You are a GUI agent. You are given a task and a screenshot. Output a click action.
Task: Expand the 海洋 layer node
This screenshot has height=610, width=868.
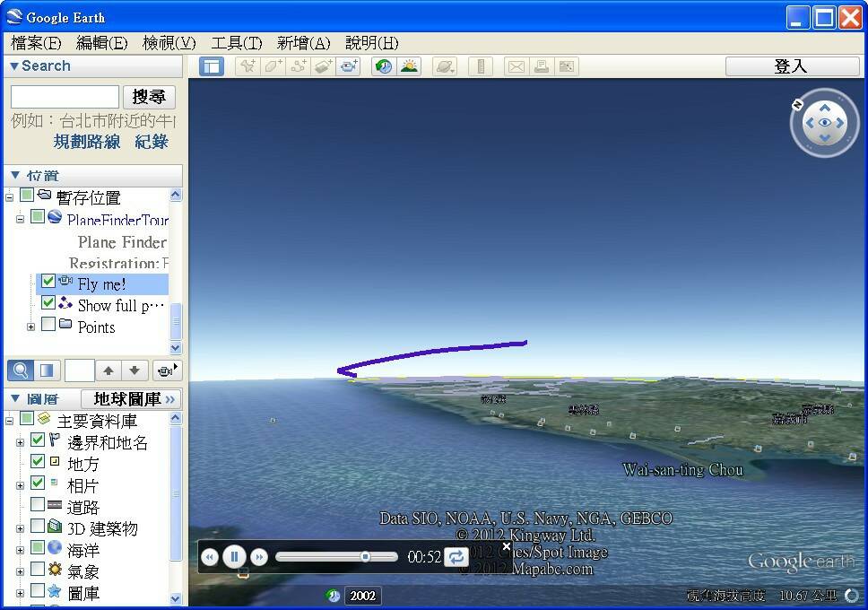[x=20, y=550]
